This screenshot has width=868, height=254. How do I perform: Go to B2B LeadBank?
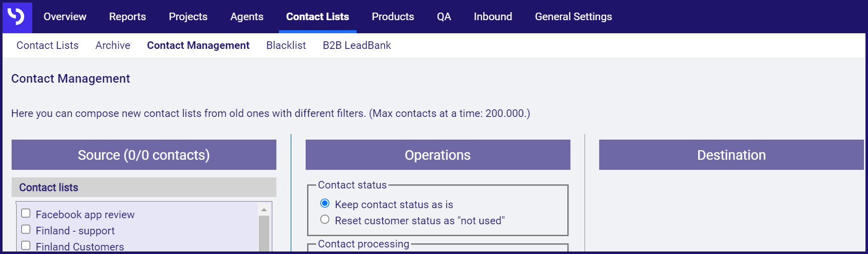(357, 45)
